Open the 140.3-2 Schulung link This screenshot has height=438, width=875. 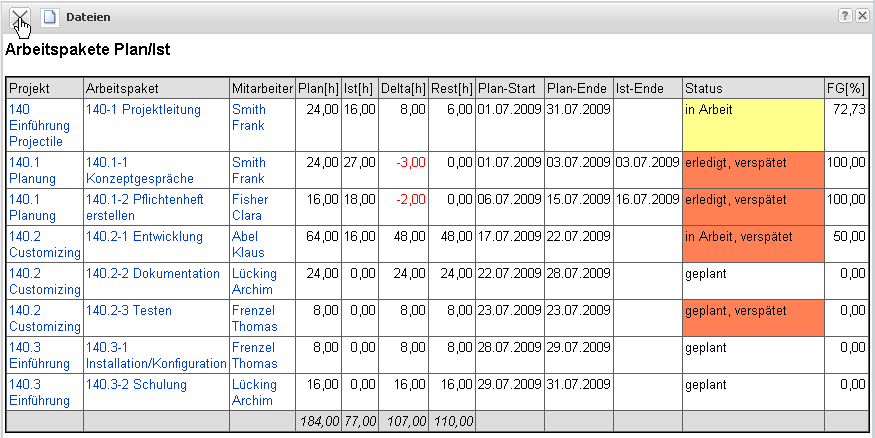(136, 385)
